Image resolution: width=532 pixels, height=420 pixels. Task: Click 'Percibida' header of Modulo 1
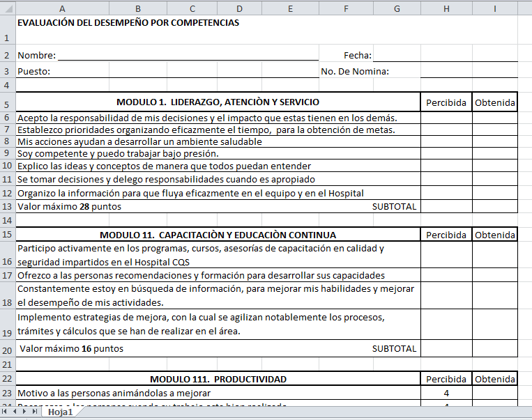446,102
